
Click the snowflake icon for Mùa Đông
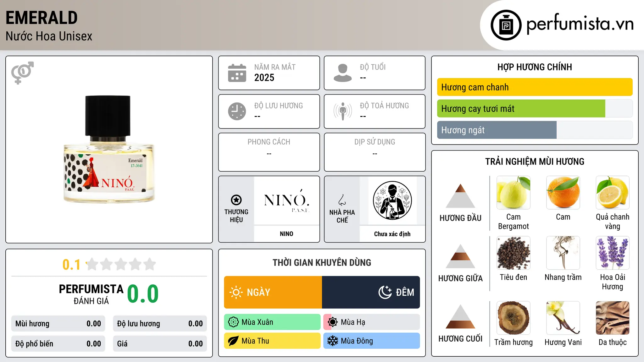(333, 341)
